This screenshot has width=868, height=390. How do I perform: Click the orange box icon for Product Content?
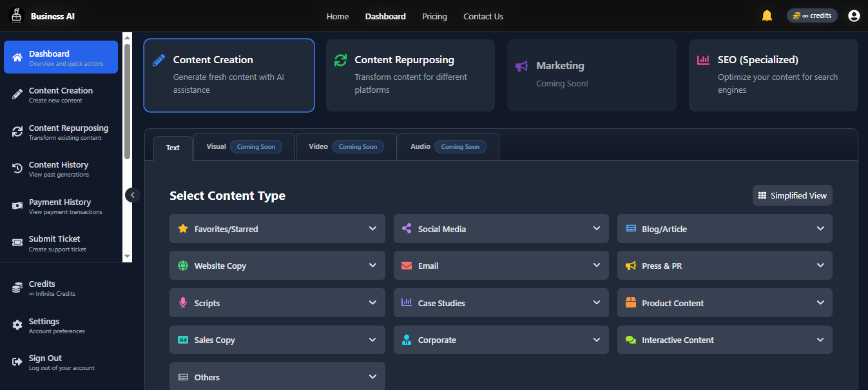[x=631, y=302]
